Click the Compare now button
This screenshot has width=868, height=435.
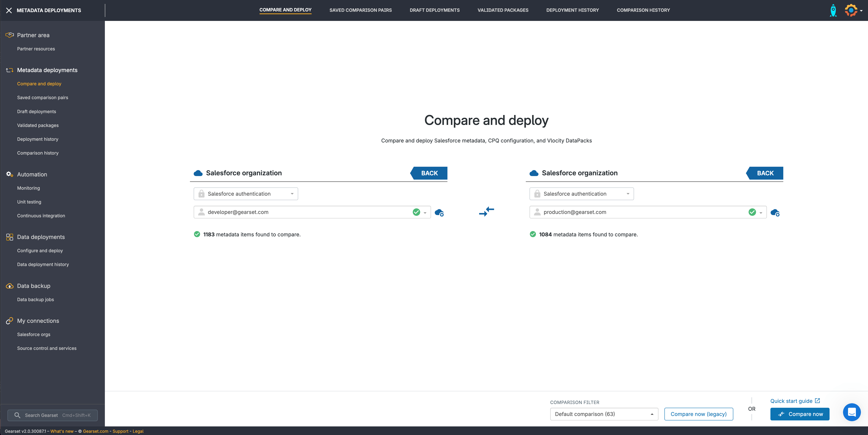coord(800,414)
